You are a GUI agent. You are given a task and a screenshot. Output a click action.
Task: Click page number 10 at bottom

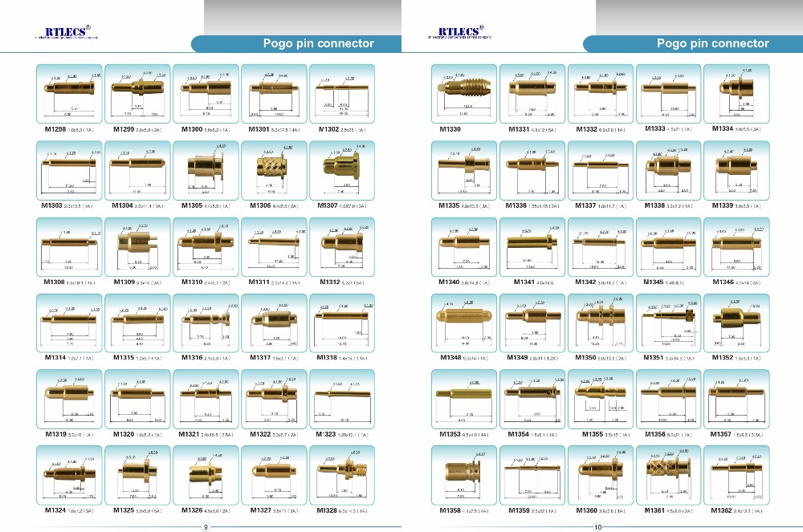[597, 526]
